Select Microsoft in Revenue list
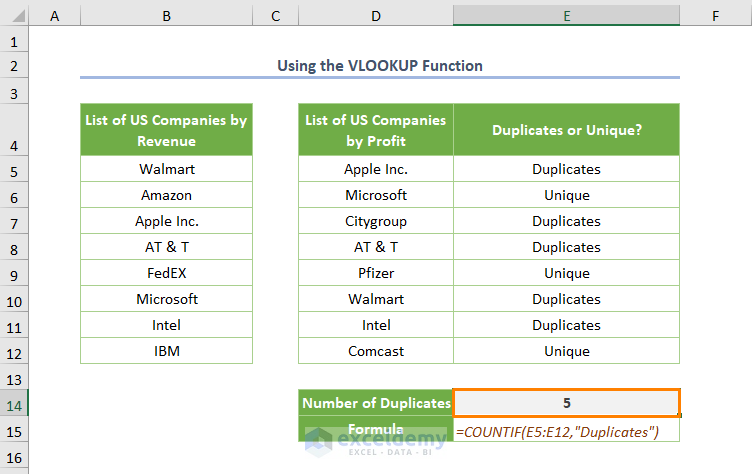Viewport: 752px width, 474px height. 166,299
